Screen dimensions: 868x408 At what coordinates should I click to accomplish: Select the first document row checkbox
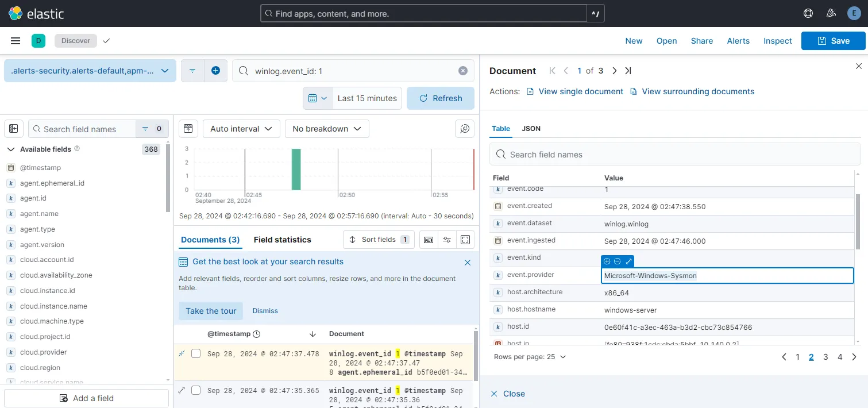pos(196,353)
